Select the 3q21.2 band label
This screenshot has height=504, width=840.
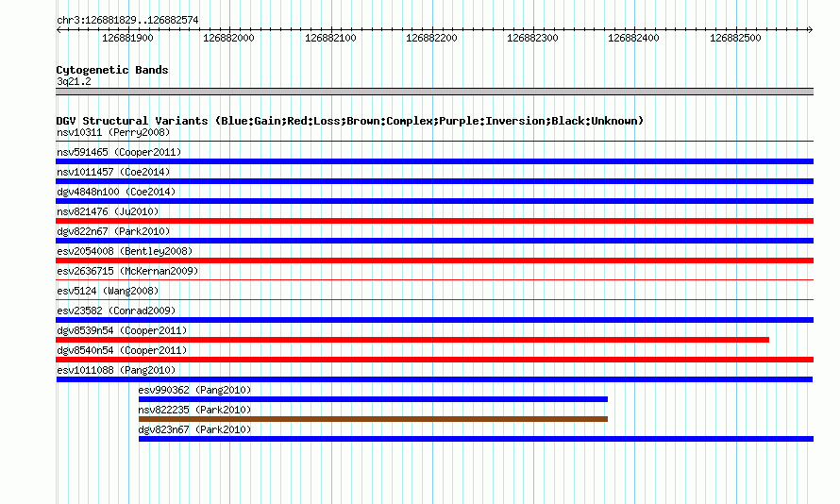tap(74, 81)
